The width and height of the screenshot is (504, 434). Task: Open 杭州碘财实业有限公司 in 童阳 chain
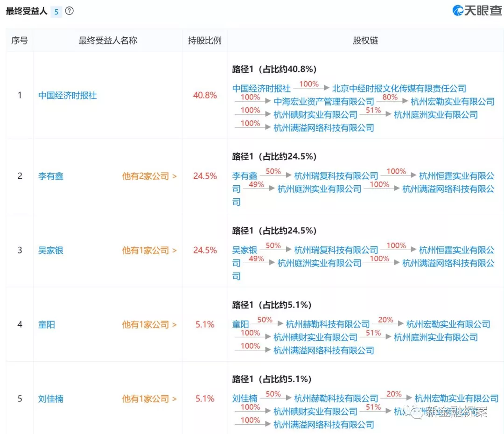click(x=315, y=337)
